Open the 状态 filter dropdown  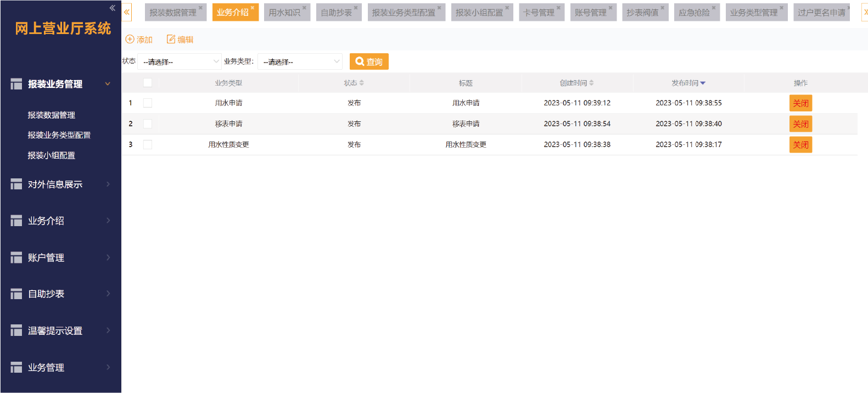coord(179,61)
